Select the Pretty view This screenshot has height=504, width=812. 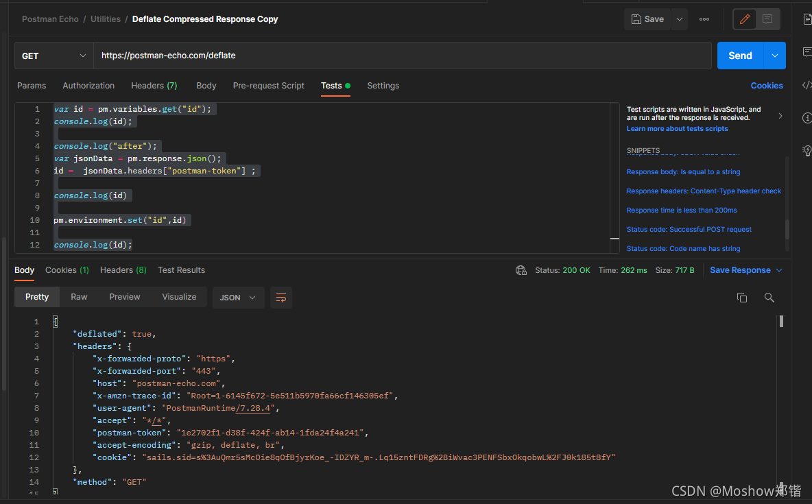coord(37,297)
